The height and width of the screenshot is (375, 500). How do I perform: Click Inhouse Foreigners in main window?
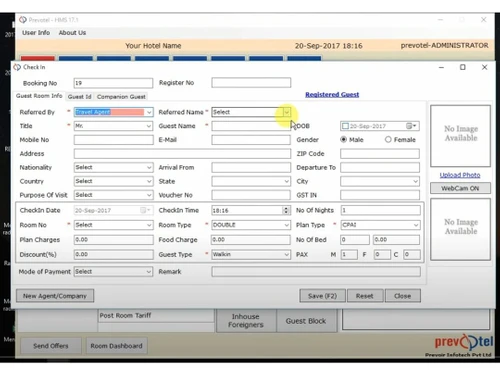(x=246, y=321)
